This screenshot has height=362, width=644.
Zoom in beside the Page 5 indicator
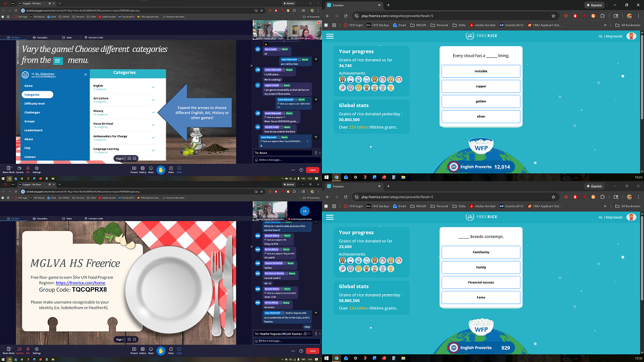[x=129, y=158]
